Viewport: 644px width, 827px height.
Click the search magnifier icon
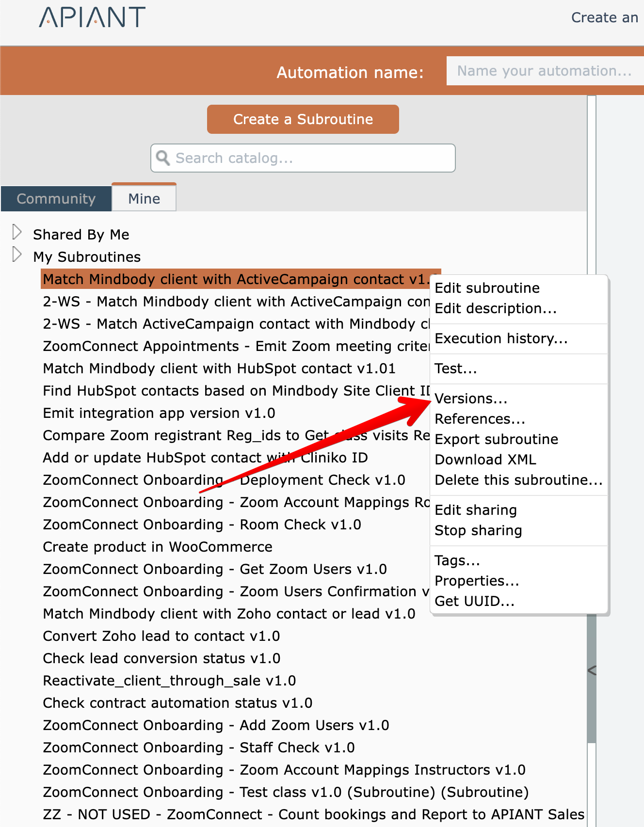(x=163, y=158)
